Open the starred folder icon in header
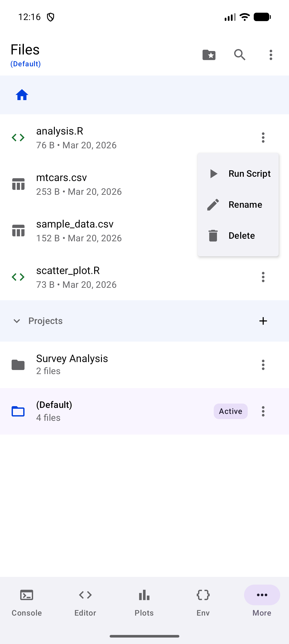 tap(209, 55)
